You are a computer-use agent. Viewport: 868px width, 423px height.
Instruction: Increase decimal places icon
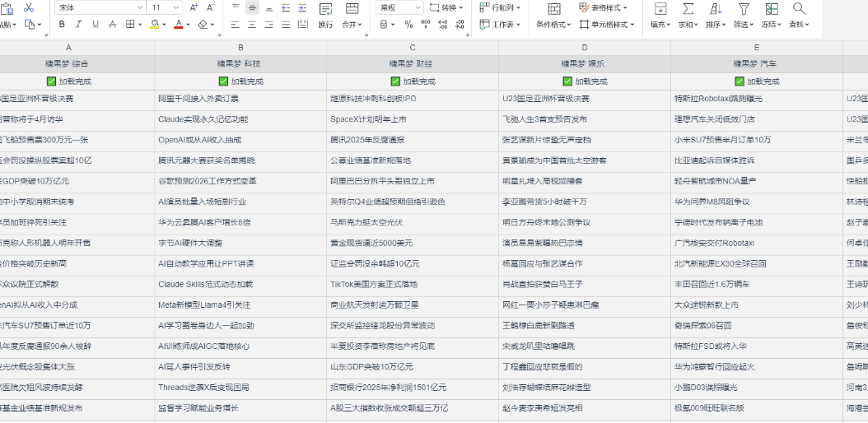pos(443,25)
